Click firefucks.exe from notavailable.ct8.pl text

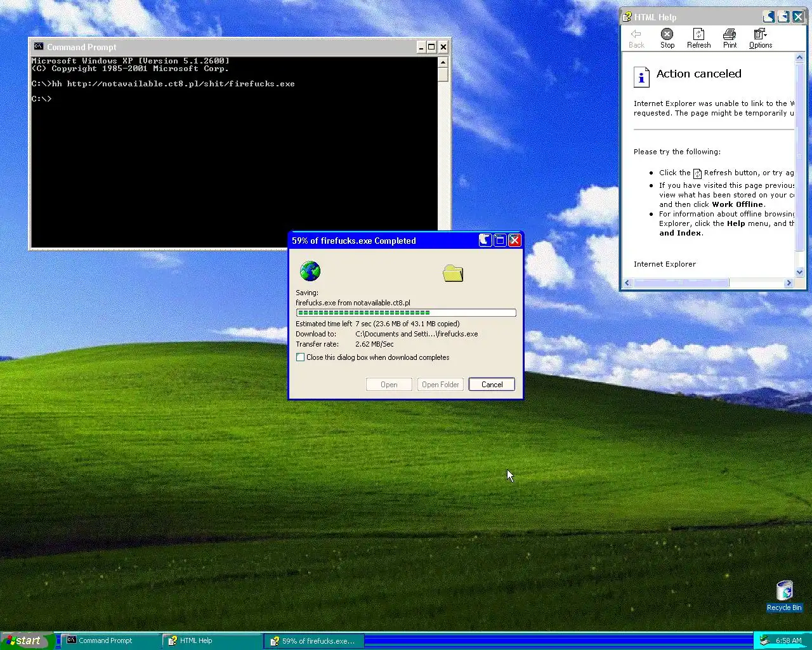click(x=353, y=303)
